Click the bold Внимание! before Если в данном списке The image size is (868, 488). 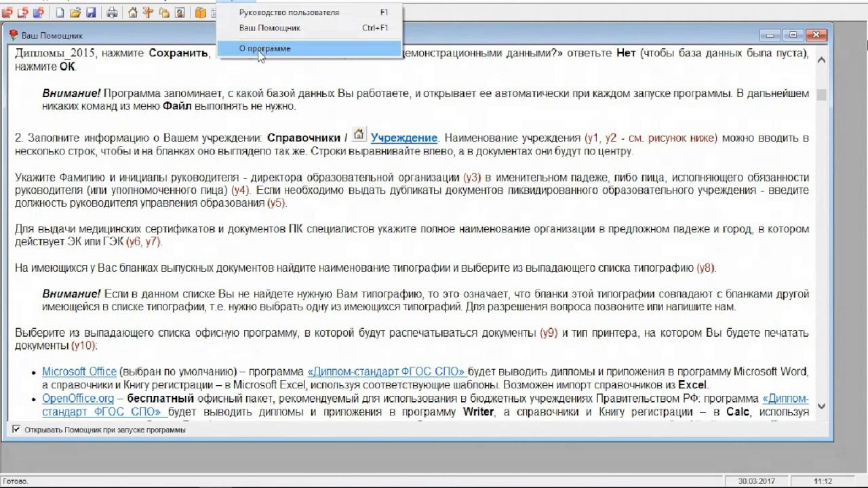coord(71,293)
